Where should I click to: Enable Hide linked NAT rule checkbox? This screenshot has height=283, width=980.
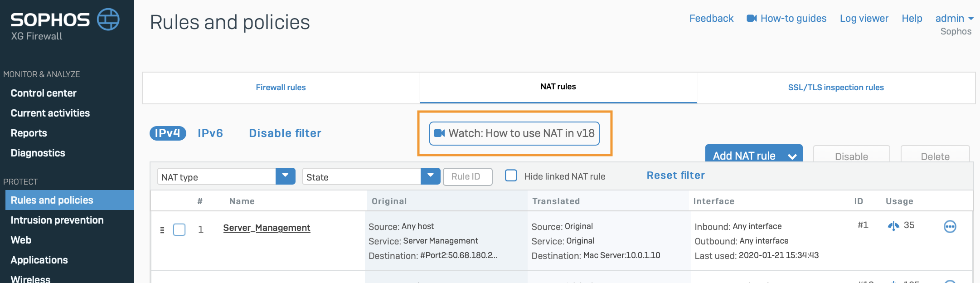511,176
